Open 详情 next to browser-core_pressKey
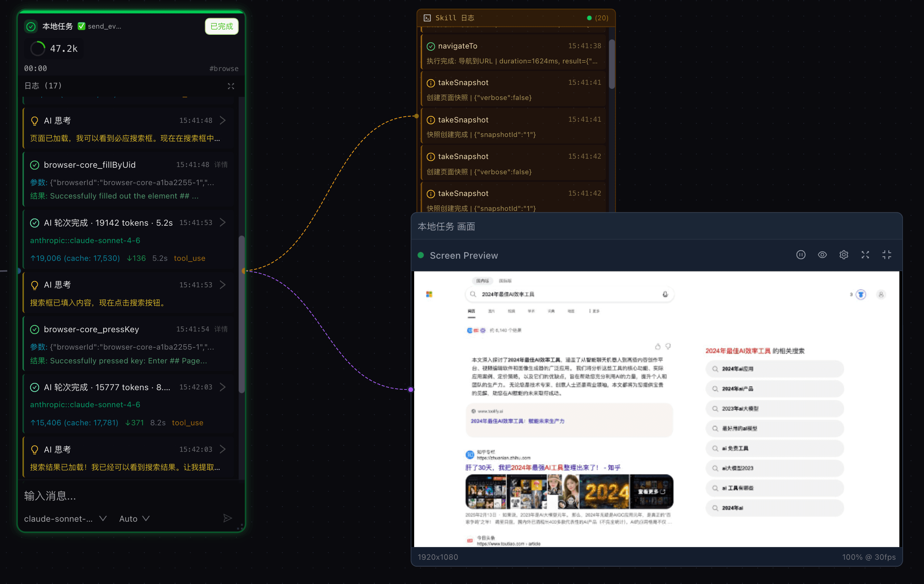Screen dimensions: 924x584 (x=221, y=329)
